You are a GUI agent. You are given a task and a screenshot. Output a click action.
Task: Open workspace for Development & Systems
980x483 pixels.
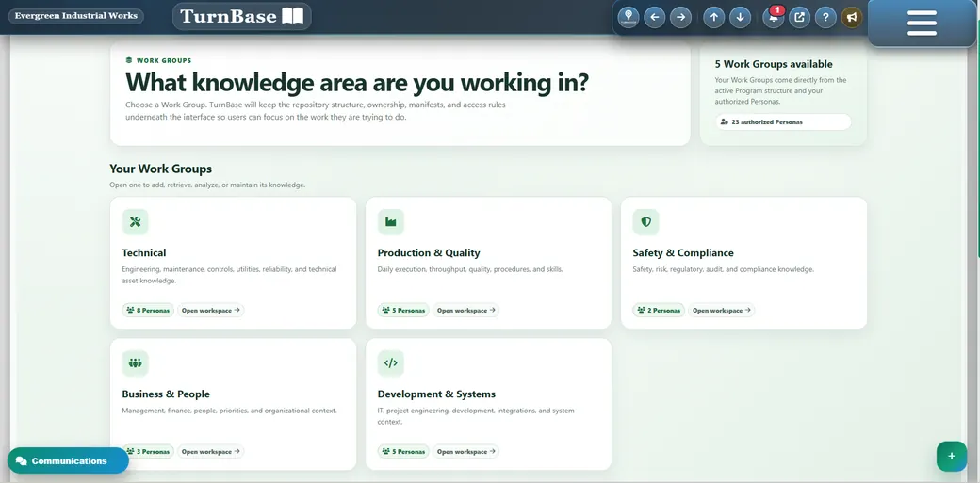tap(465, 451)
